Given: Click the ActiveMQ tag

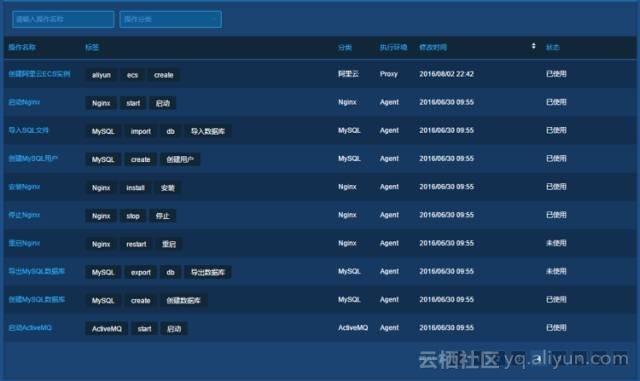Looking at the screenshot, I should tap(107, 329).
